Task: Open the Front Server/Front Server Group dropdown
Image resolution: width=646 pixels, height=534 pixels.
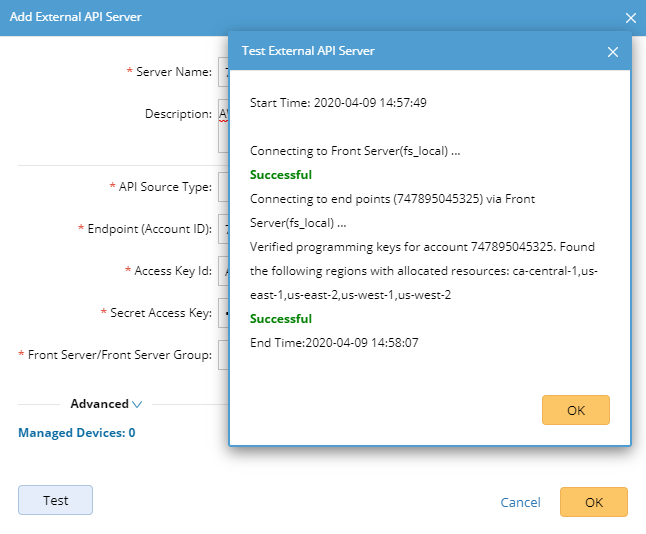Action: [223, 355]
